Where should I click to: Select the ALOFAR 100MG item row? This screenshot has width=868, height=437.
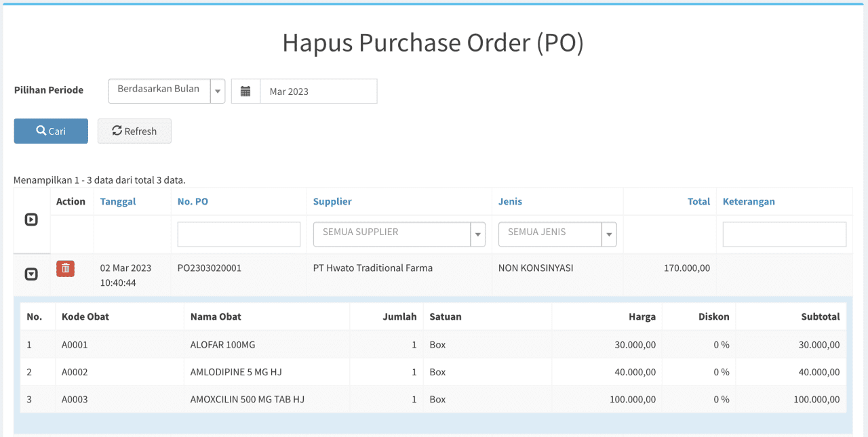(222, 345)
